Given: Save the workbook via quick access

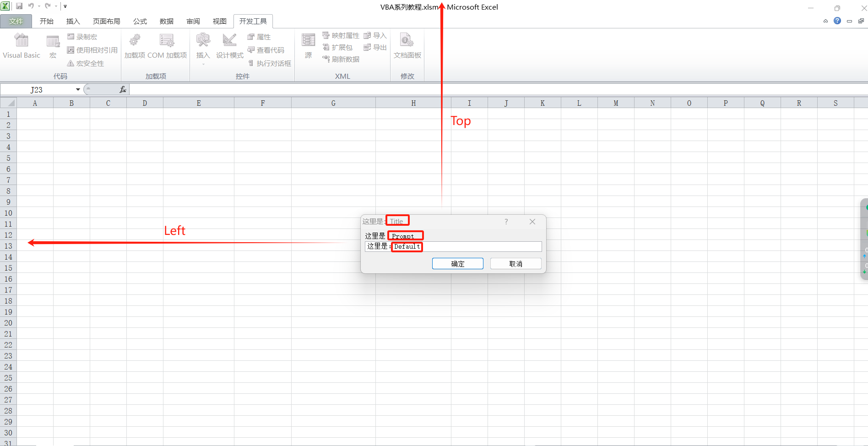Looking at the screenshot, I should pyautogui.click(x=19, y=6).
